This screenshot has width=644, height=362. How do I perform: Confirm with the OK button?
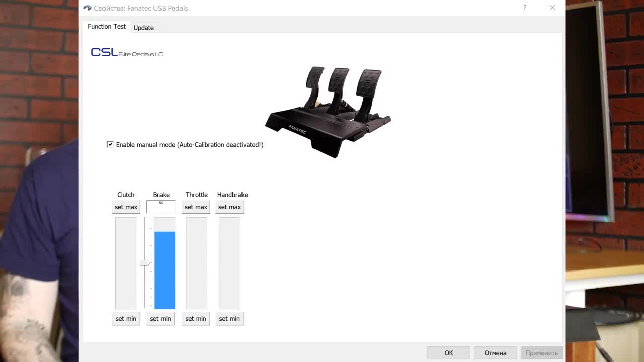coord(448,353)
